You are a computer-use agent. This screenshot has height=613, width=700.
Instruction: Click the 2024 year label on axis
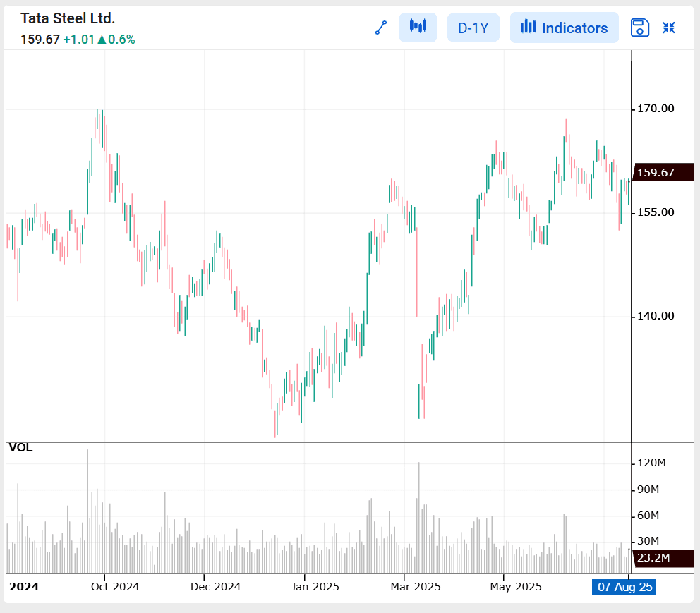[24, 587]
